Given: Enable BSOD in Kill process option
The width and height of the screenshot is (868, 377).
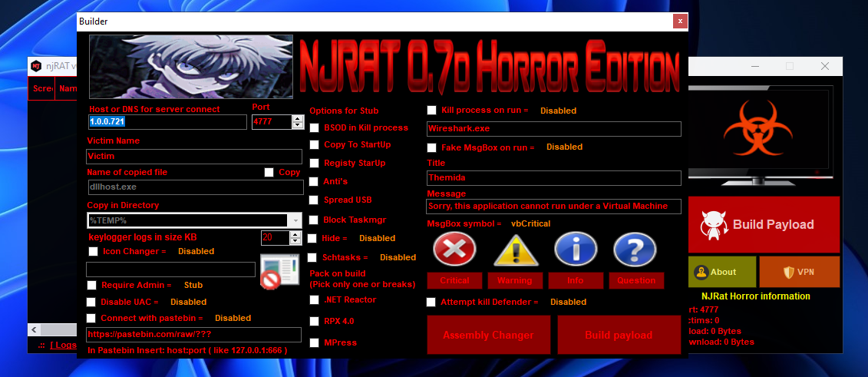Looking at the screenshot, I should 315,128.
